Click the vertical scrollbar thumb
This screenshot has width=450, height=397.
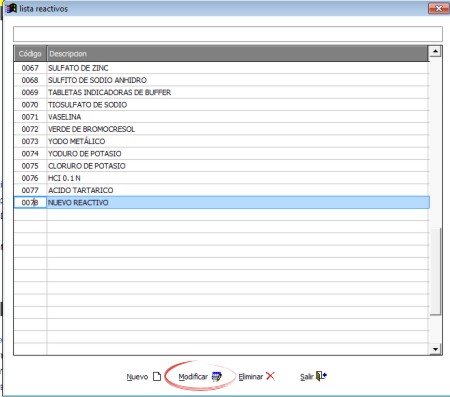(435, 271)
